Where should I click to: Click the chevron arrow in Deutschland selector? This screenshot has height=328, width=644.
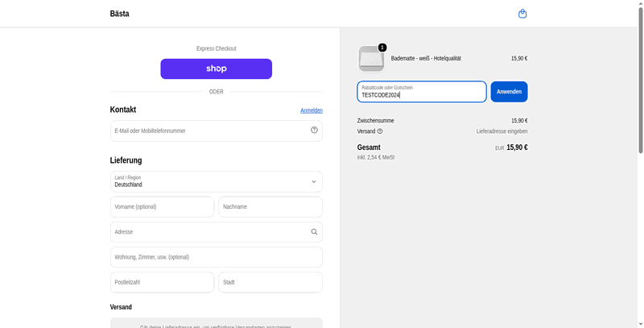(x=314, y=181)
